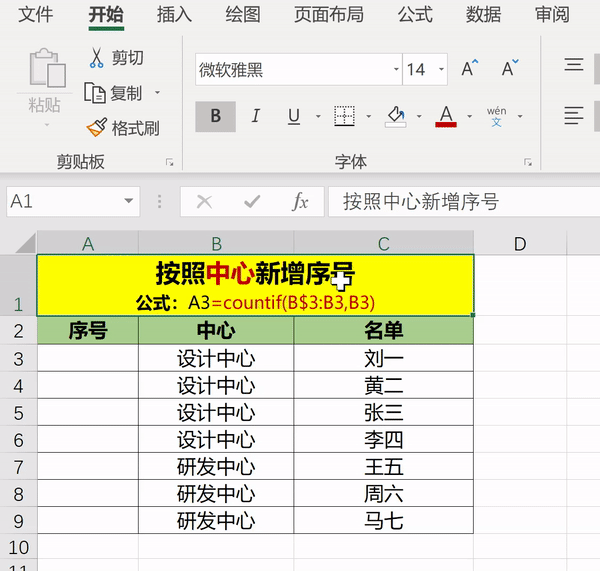Expand underline style dropdown arrow
The image size is (600, 571).
pos(318,116)
